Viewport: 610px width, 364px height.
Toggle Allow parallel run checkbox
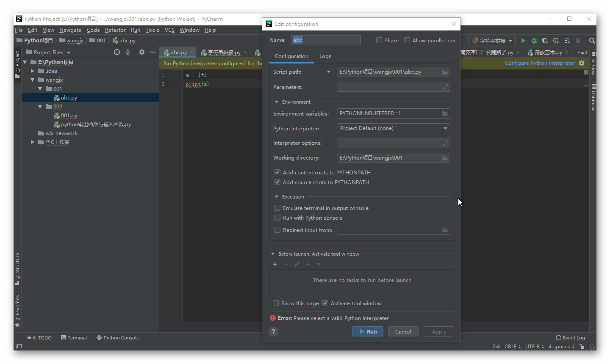pyautogui.click(x=407, y=40)
